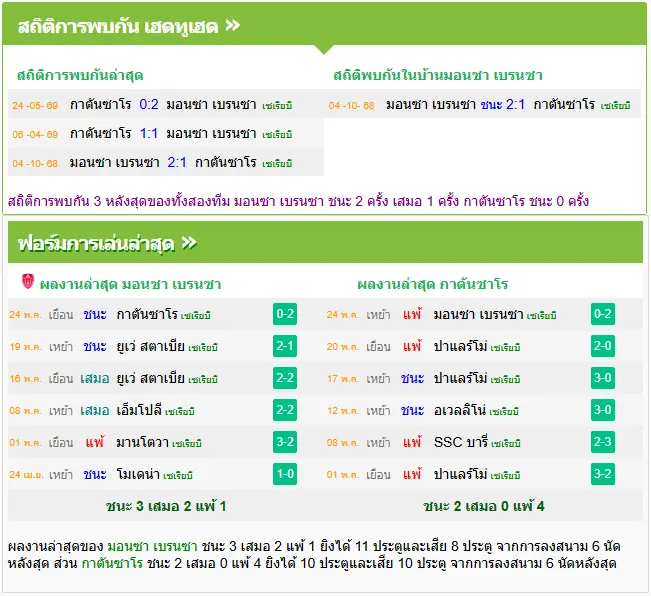The image size is (651, 596).
Task: Click ปาแลร์โม่ in the 17 พ.ค. row
Action: (460, 378)
